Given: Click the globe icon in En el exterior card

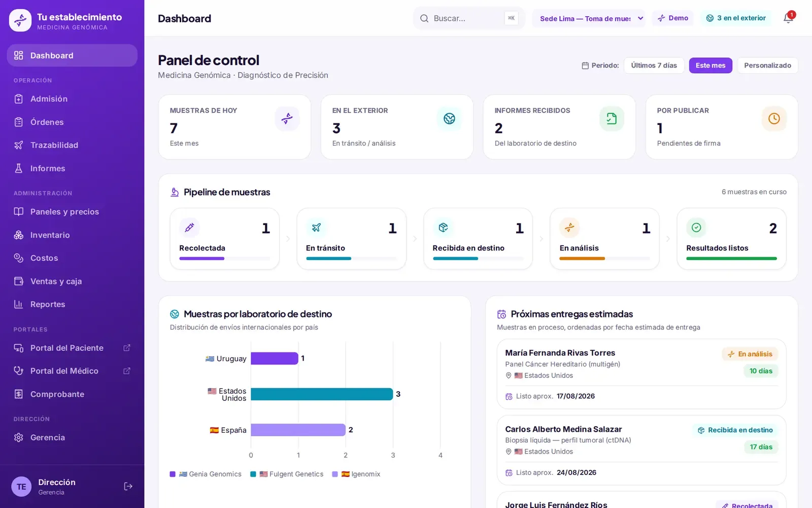Looking at the screenshot, I should (x=449, y=118).
